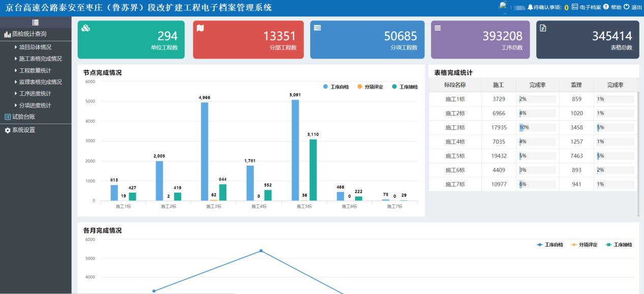Viewport: 644px width, 294px height.
Task: Click the 393208 工序总数 card
Action: tap(480, 40)
